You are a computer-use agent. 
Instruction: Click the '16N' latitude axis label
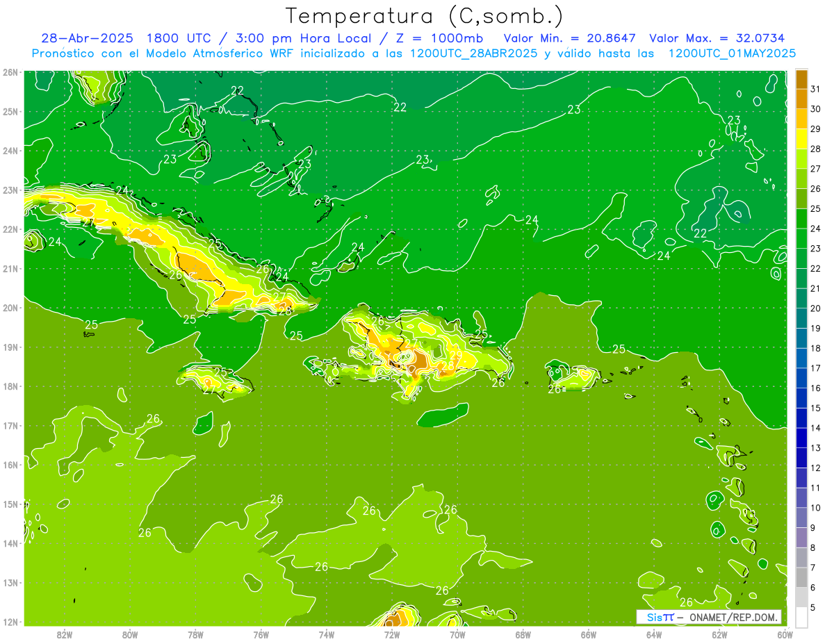tap(10, 465)
